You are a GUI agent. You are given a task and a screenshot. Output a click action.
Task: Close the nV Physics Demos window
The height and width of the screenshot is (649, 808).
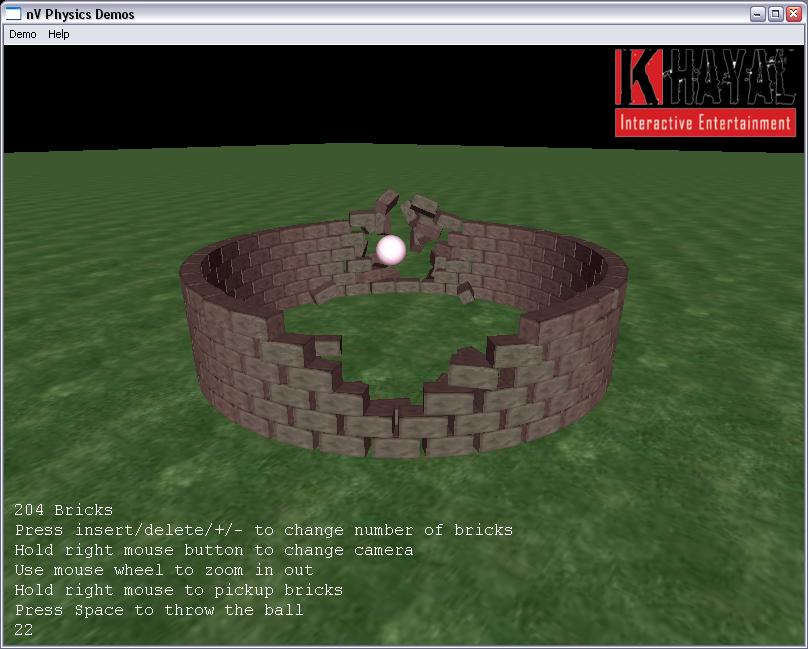(x=793, y=14)
